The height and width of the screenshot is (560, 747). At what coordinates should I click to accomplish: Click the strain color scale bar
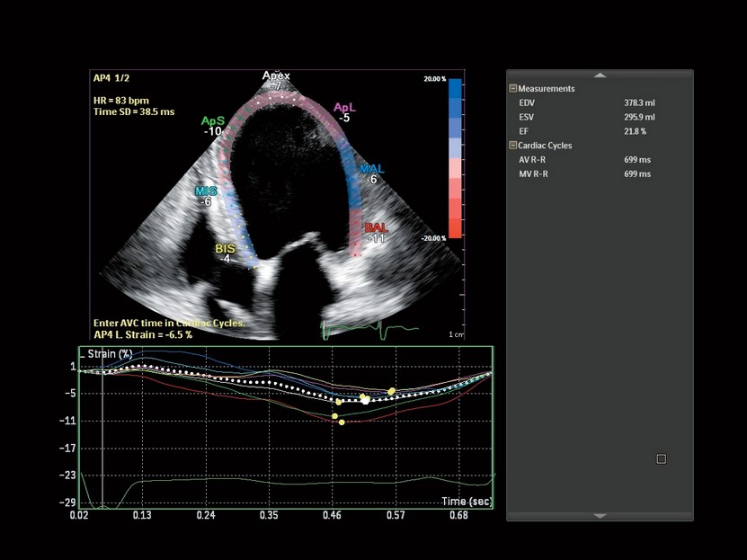tap(455, 158)
